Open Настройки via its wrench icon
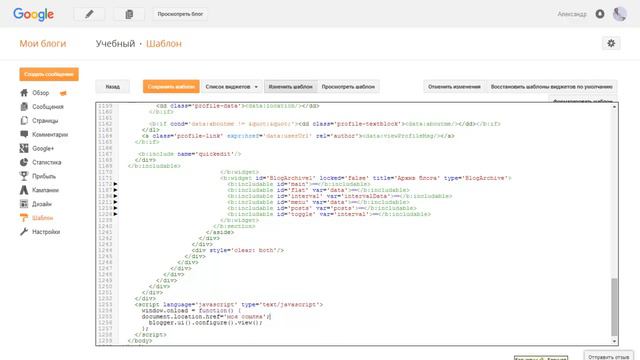This screenshot has height=360, width=640. click(x=24, y=231)
